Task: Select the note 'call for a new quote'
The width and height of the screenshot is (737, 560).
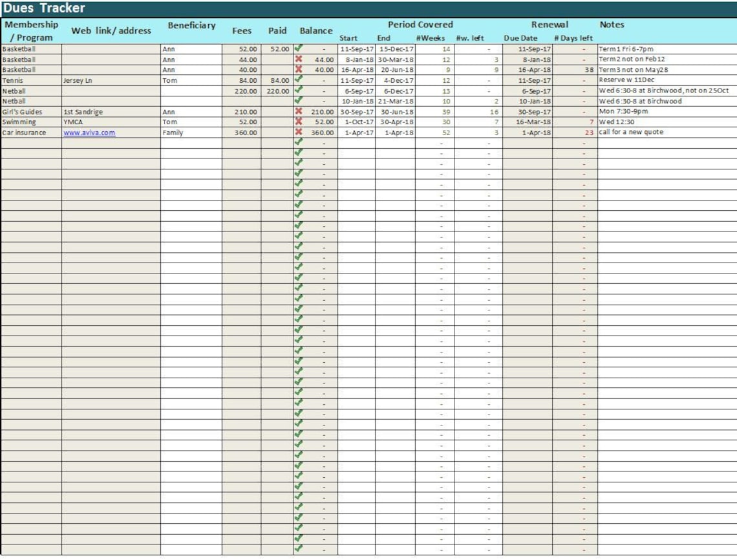Action: 631,132
